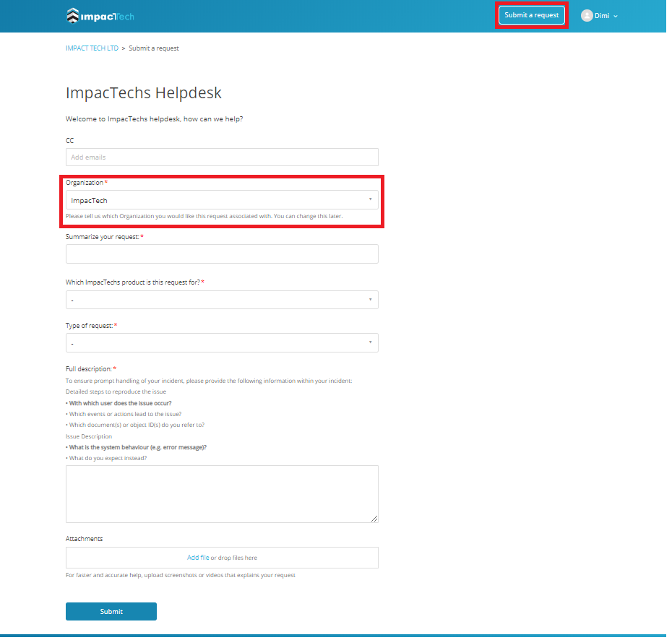Click the Submit a request breadcrumb text
The image size is (672, 640).
154,48
